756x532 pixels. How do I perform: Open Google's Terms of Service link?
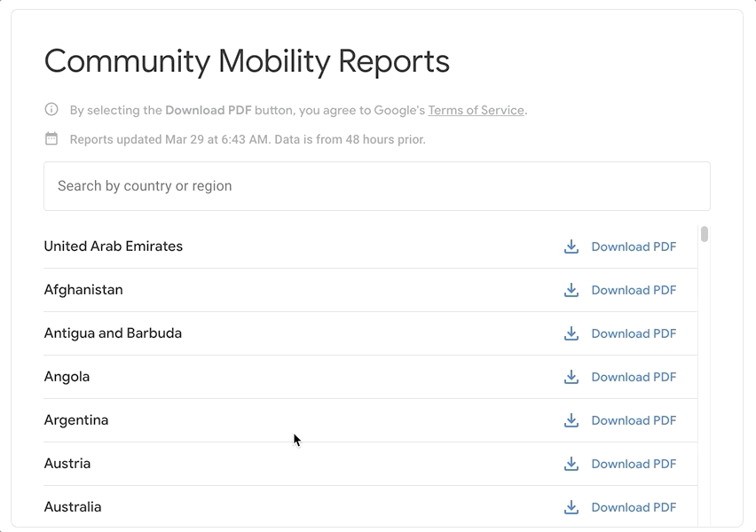476,111
